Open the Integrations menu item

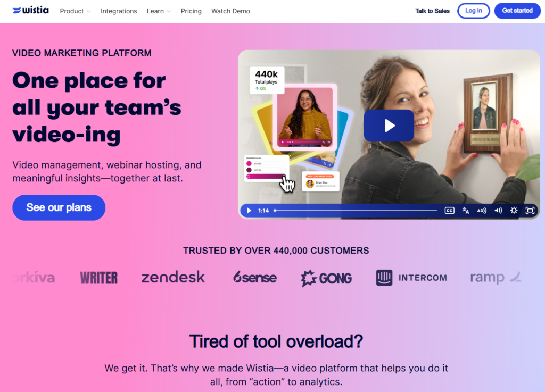click(x=119, y=11)
